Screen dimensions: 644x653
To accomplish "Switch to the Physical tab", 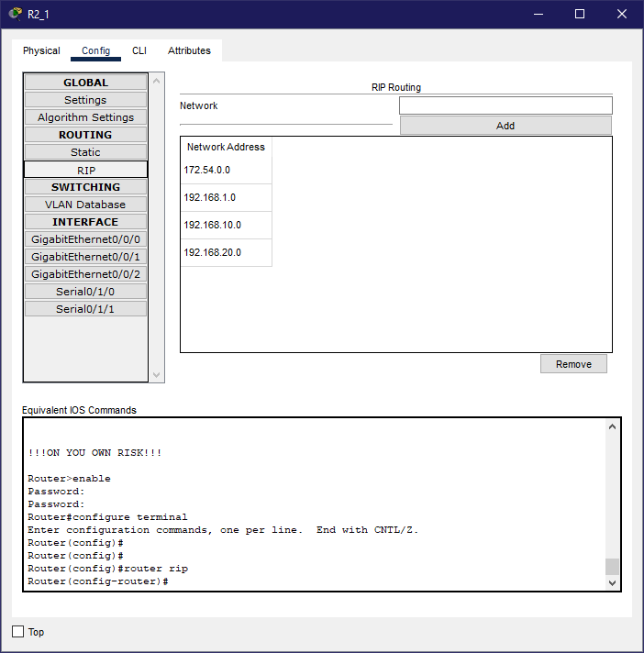I will (41, 50).
